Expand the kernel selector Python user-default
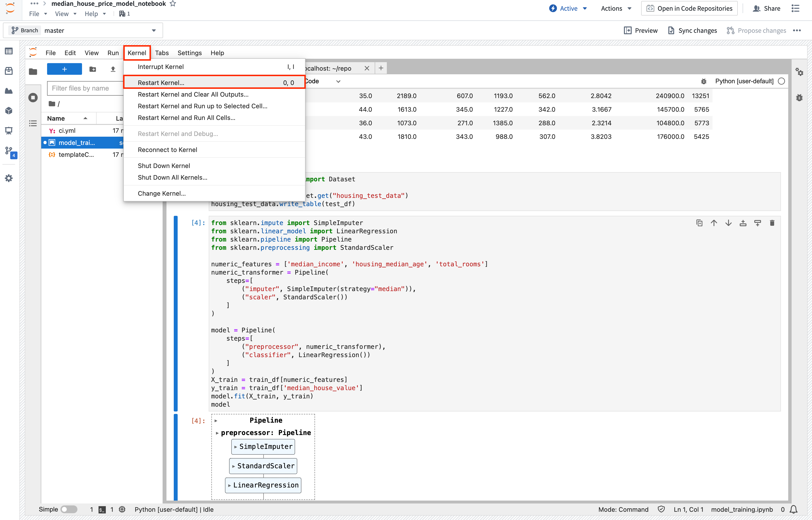This screenshot has width=812, height=520. (746, 81)
